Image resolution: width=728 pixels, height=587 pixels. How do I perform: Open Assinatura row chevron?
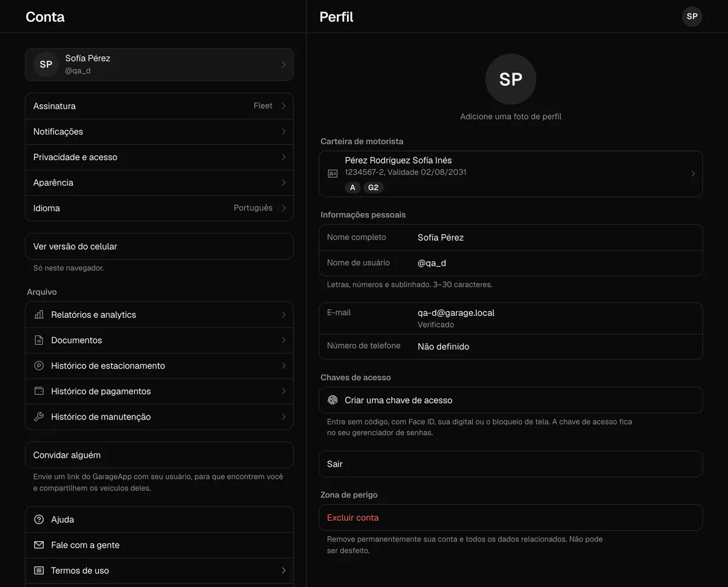(283, 106)
